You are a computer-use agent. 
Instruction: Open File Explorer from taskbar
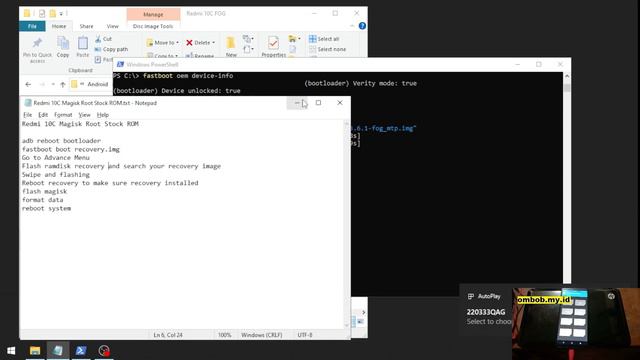click(x=35, y=351)
